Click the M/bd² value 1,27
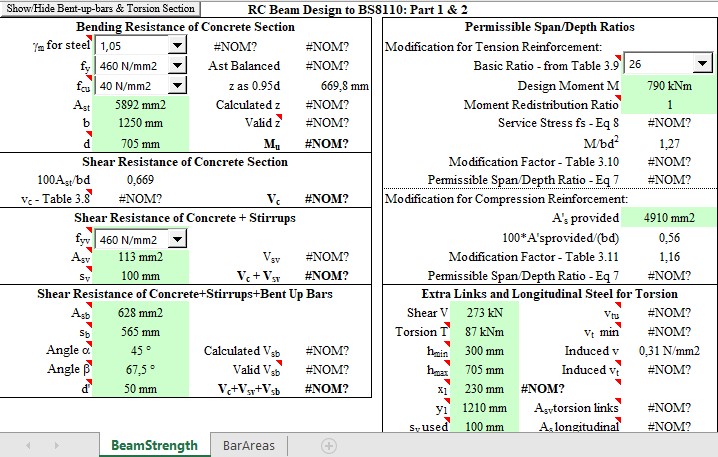 tap(669, 144)
